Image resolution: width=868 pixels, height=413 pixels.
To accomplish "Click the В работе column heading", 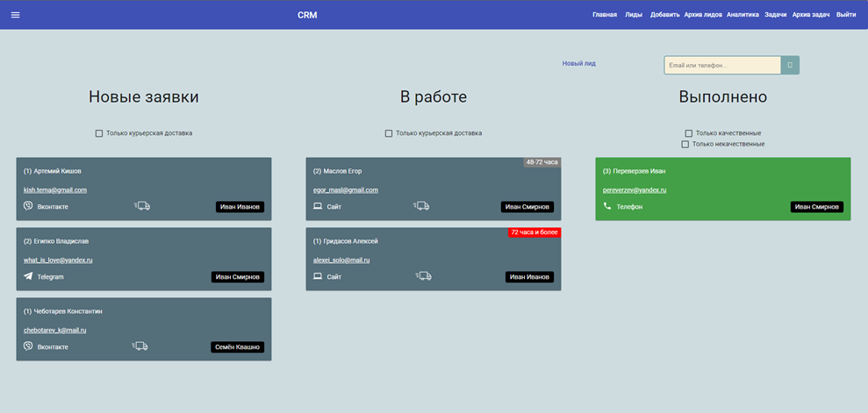I will (434, 96).
